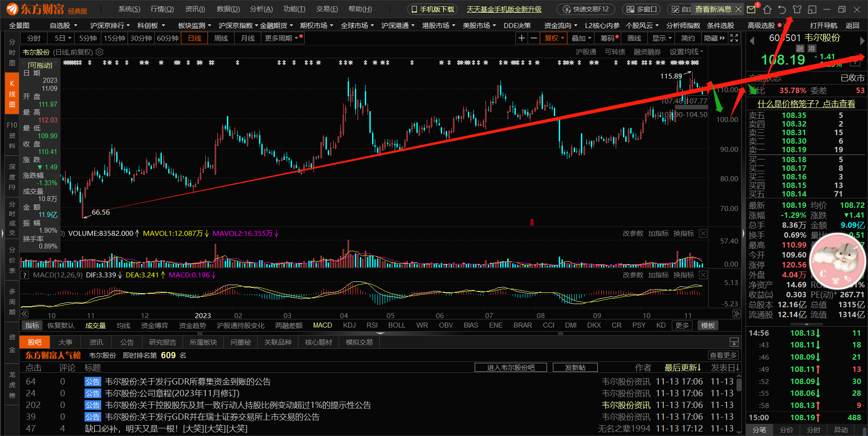Open 设置均线 dropdown
This screenshot has height=436, width=868.
(686, 52)
